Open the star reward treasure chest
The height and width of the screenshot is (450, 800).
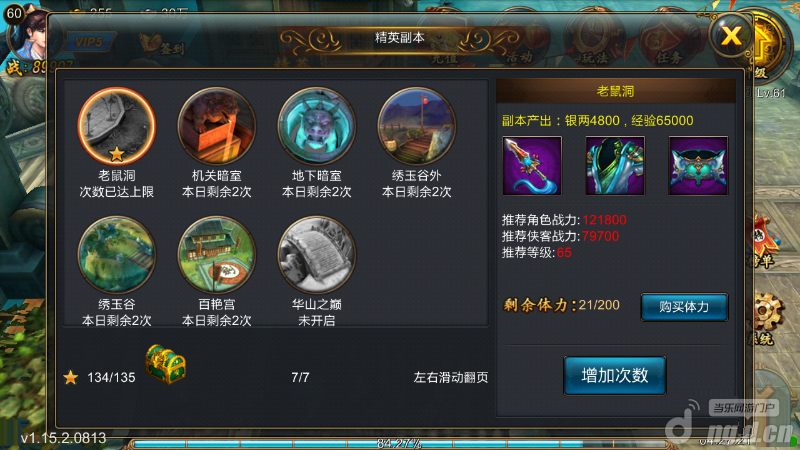(x=165, y=364)
